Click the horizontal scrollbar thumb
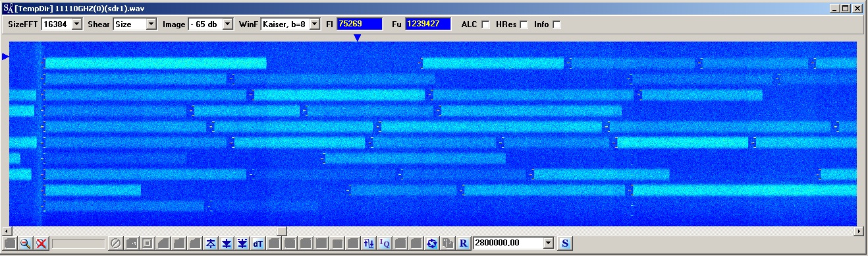Screen dimensions: 868x256 point(281,231)
